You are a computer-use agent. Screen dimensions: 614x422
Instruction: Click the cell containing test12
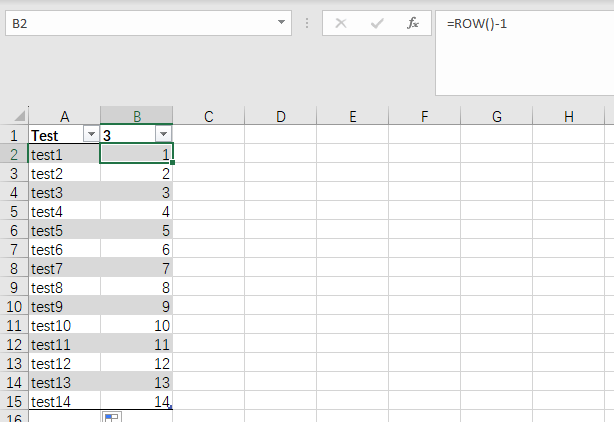click(64, 364)
